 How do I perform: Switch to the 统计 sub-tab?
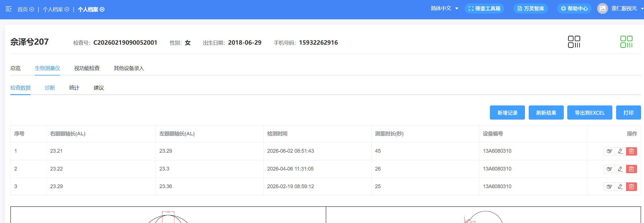coord(74,88)
